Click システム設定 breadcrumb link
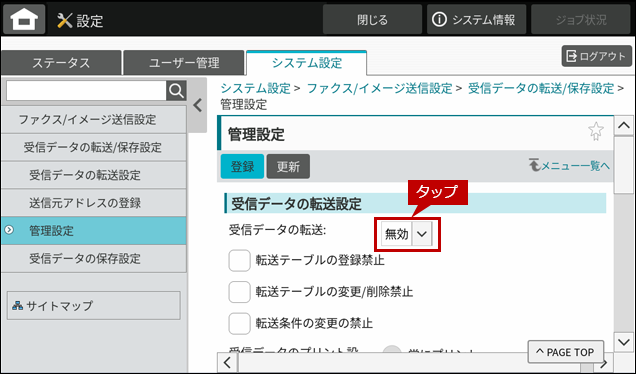This screenshot has height=374, width=636. [x=256, y=88]
